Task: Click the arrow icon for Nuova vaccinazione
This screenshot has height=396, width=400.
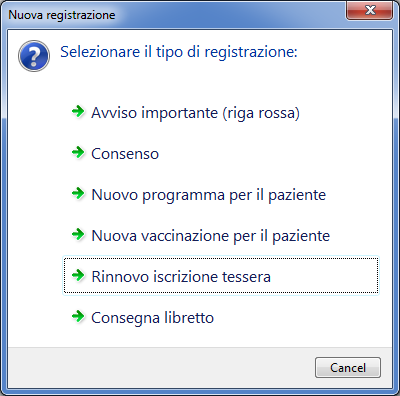Action: (x=78, y=234)
